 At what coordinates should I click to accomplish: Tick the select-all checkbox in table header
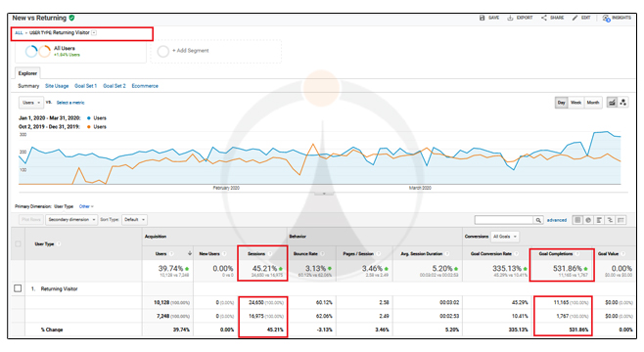[x=18, y=244]
